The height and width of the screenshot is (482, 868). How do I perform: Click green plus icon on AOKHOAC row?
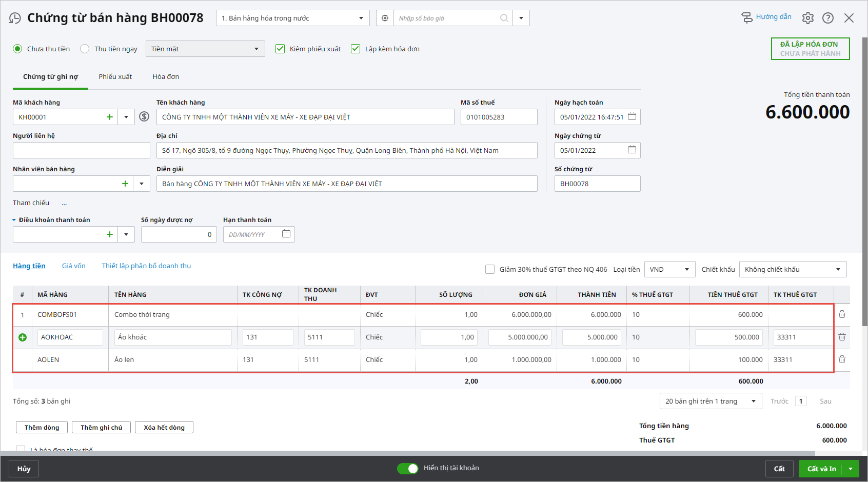(x=23, y=337)
